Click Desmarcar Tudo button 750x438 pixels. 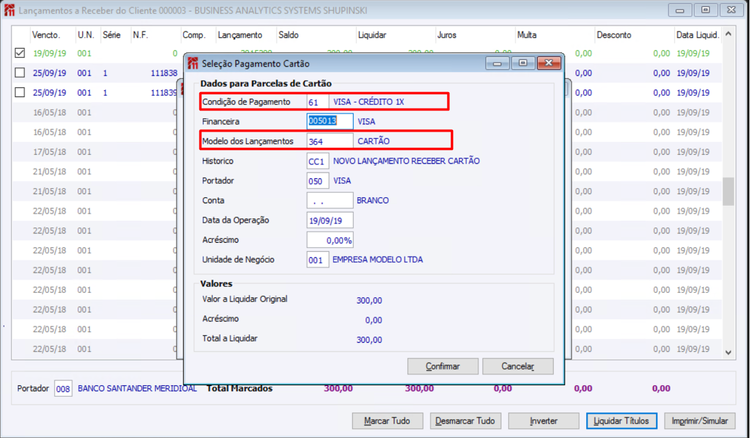465,421
